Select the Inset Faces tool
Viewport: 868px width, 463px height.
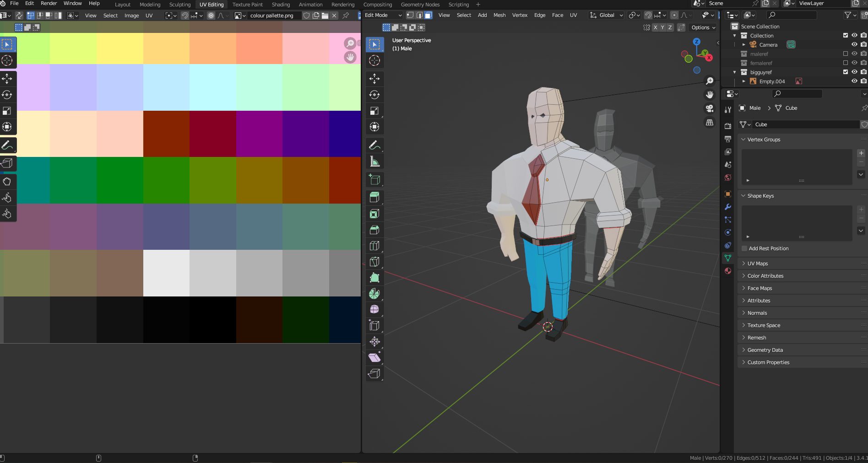[x=374, y=214]
